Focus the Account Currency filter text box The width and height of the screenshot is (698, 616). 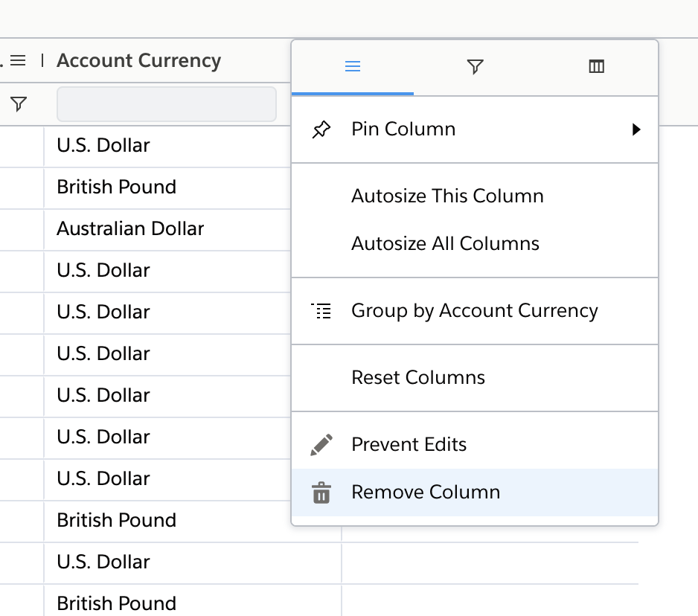[166, 104]
